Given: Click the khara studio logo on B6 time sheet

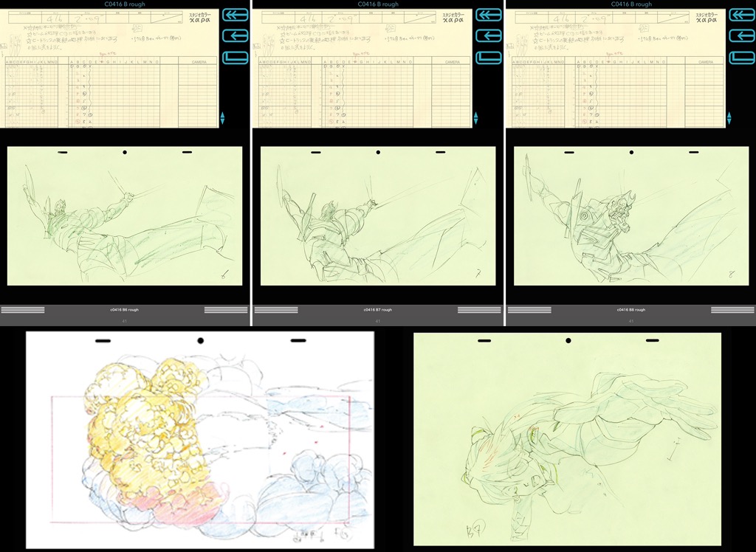Looking at the screenshot, I should (x=200, y=18).
